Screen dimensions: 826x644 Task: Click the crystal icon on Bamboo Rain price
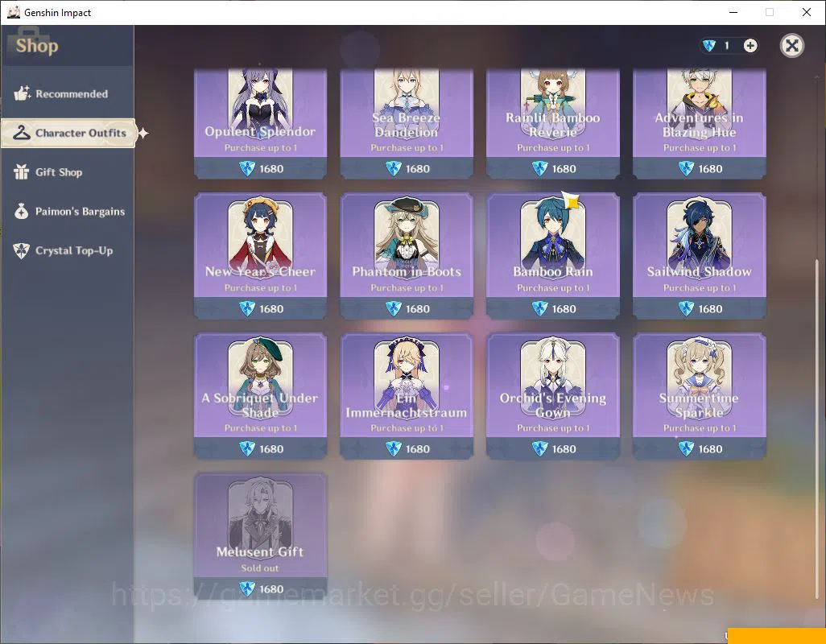(x=539, y=308)
